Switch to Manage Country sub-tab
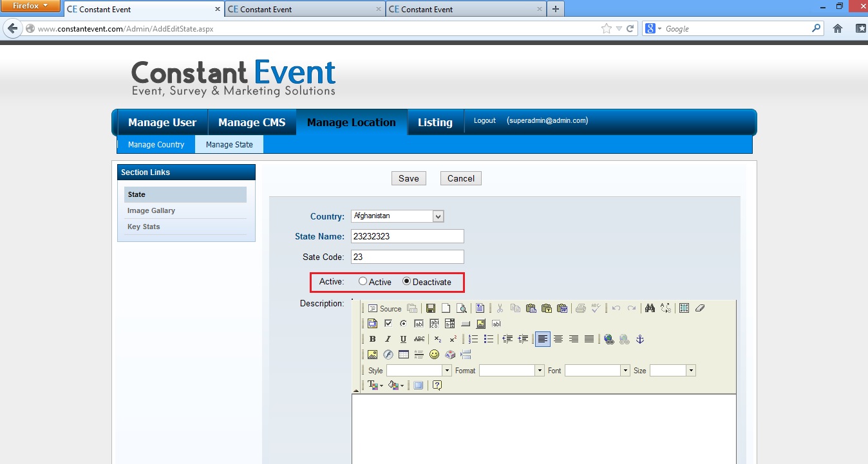Image resolution: width=868 pixels, height=464 pixels. pyautogui.click(x=156, y=145)
